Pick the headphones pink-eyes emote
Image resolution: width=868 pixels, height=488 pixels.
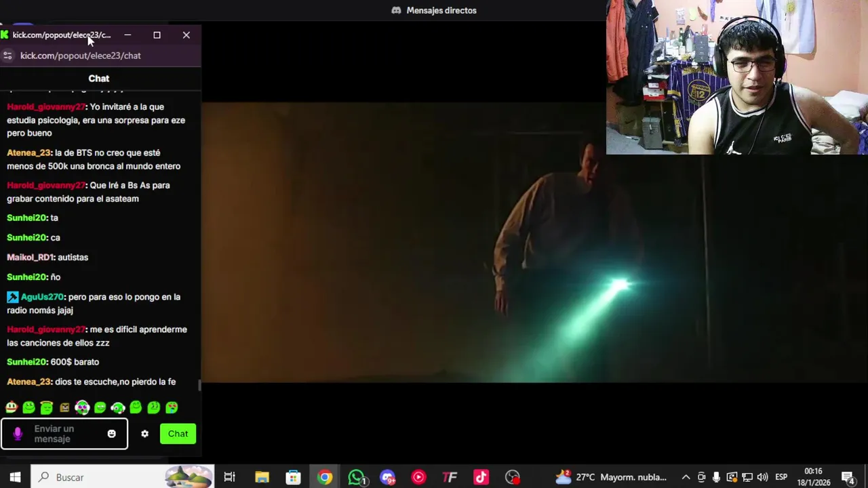click(x=82, y=407)
